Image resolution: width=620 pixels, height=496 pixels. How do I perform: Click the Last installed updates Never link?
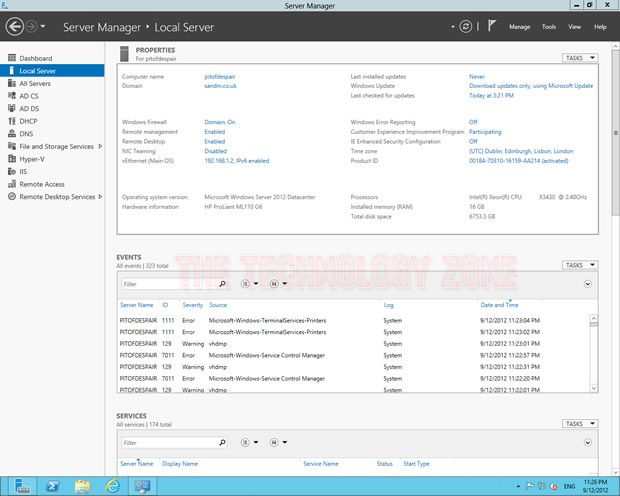pos(477,77)
